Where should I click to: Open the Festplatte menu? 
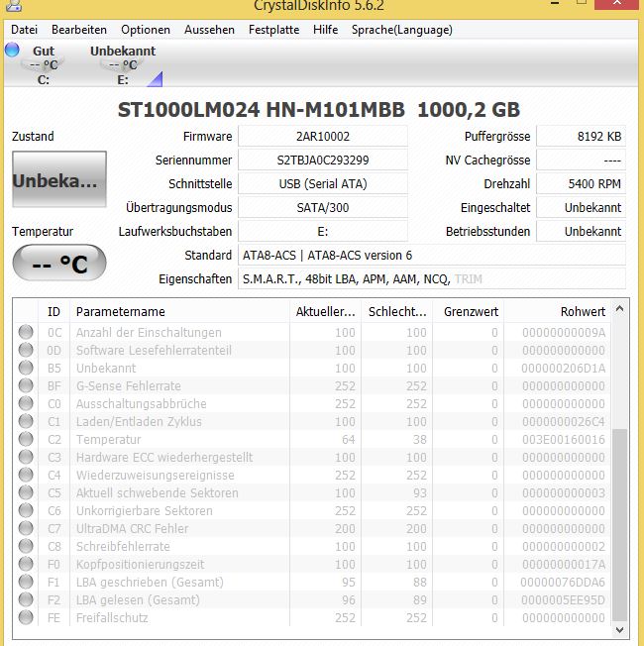[274, 30]
